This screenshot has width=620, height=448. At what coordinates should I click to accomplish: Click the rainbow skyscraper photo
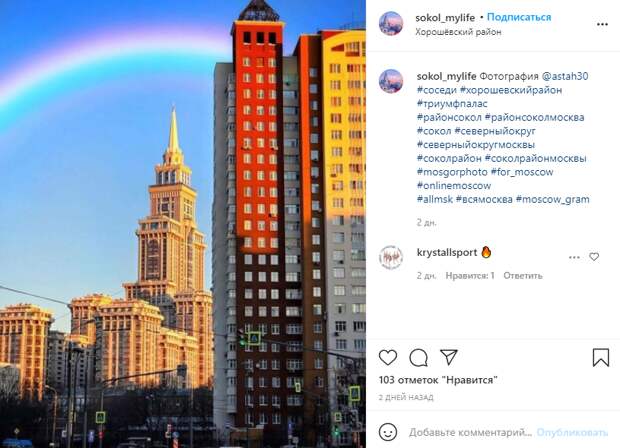[183, 224]
